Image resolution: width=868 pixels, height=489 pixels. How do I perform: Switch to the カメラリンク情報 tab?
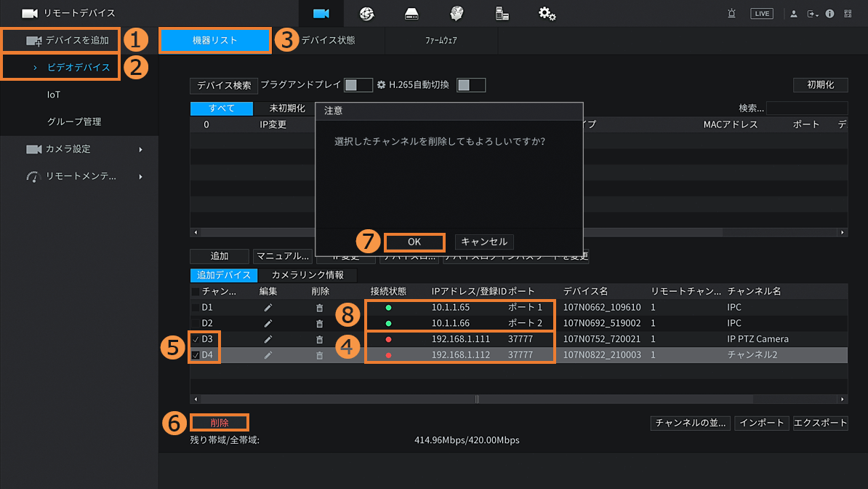pyautogui.click(x=308, y=275)
